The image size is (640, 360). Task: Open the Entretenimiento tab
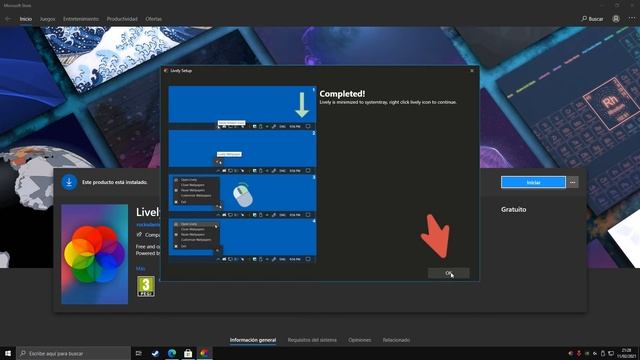[x=81, y=19]
